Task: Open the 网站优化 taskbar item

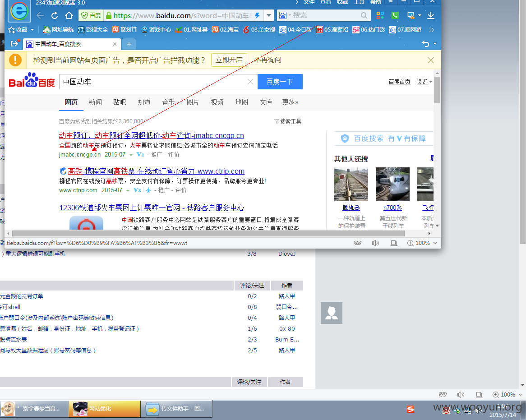Action: [x=104, y=409]
